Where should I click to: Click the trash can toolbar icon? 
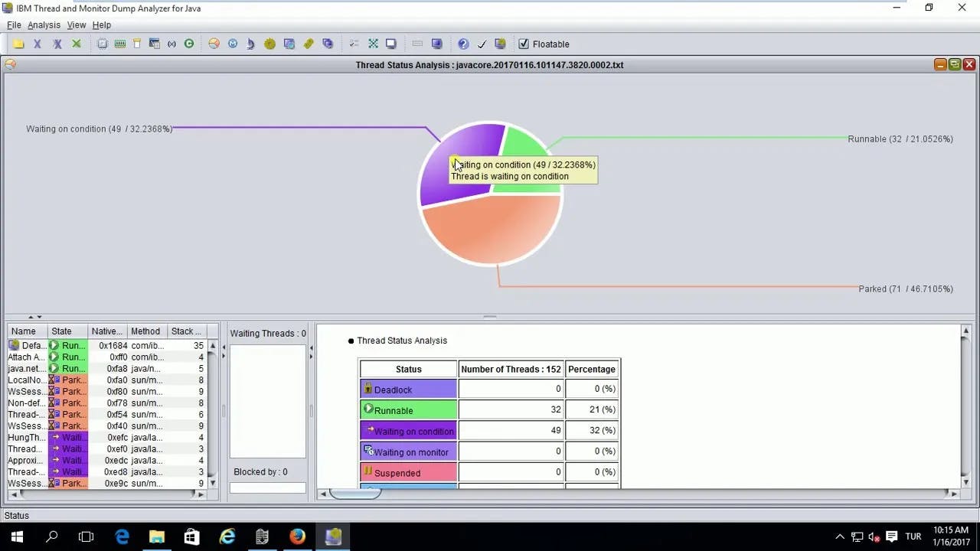click(x=137, y=44)
